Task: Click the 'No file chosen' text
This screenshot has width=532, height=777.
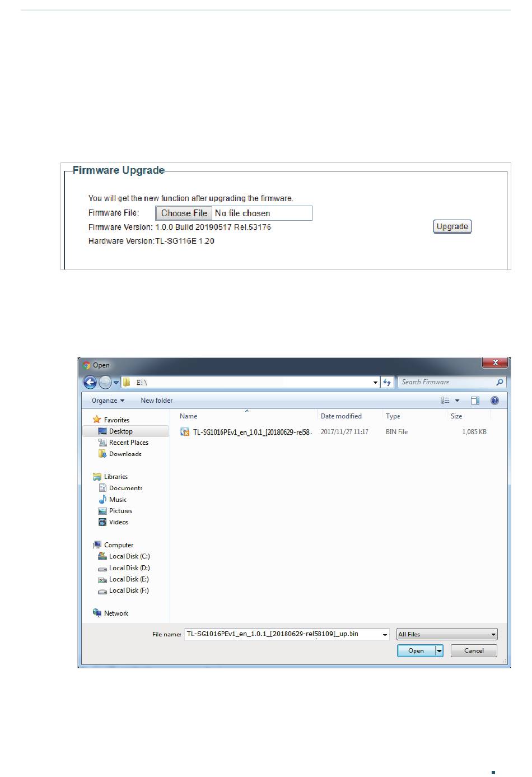Action: click(242, 213)
